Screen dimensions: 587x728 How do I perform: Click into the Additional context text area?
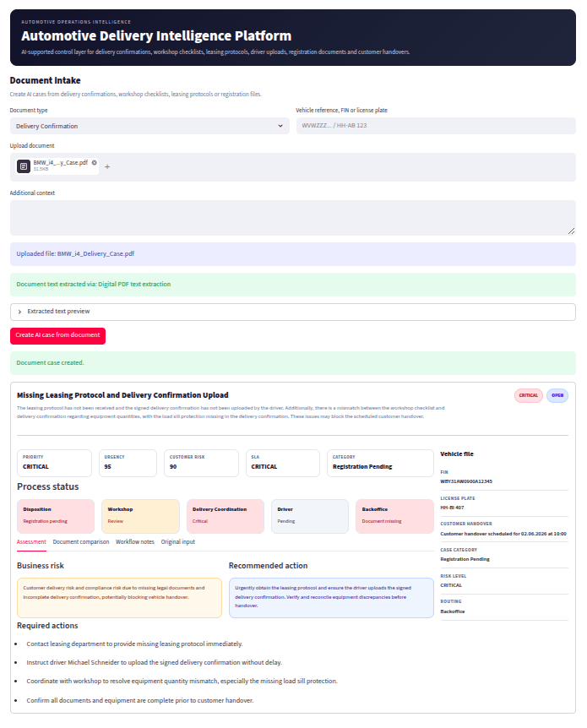pos(292,218)
